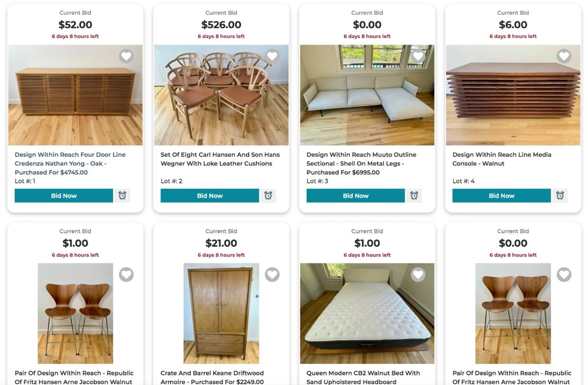This screenshot has height=385, width=588.
Task: Click heart on $0.00 Fritz Hansen stools
Action: [x=564, y=275]
